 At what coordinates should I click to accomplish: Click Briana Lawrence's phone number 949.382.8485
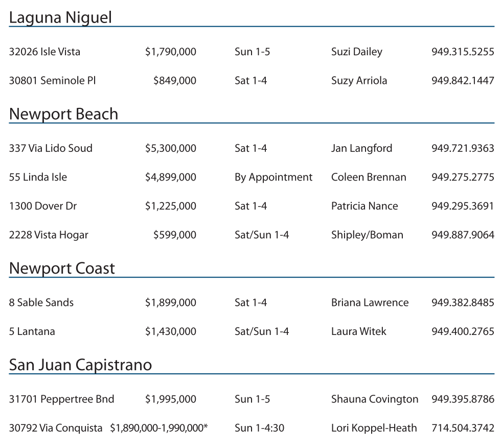tap(463, 302)
